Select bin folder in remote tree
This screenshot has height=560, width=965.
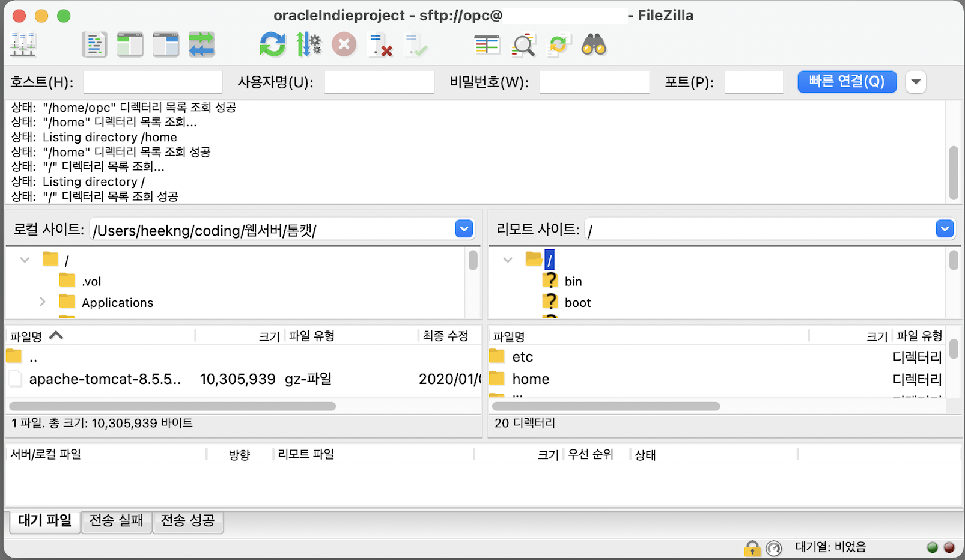[x=573, y=281]
